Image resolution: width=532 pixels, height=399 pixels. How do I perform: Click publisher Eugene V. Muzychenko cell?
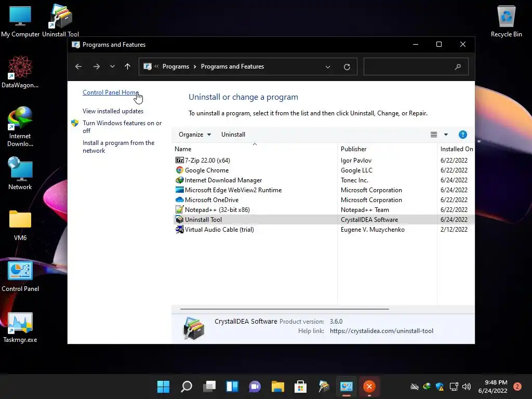pyautogui.click(x=373, y=229)
